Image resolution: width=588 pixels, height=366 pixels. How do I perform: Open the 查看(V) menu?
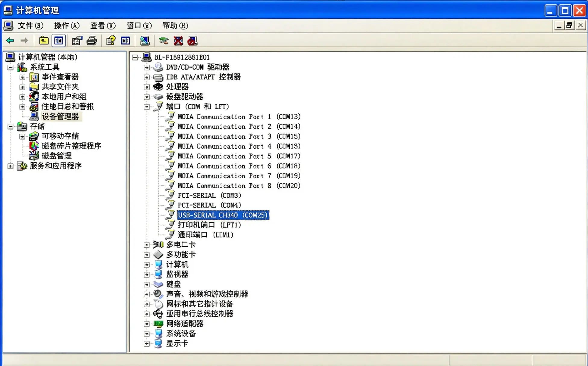coord(103,26)
